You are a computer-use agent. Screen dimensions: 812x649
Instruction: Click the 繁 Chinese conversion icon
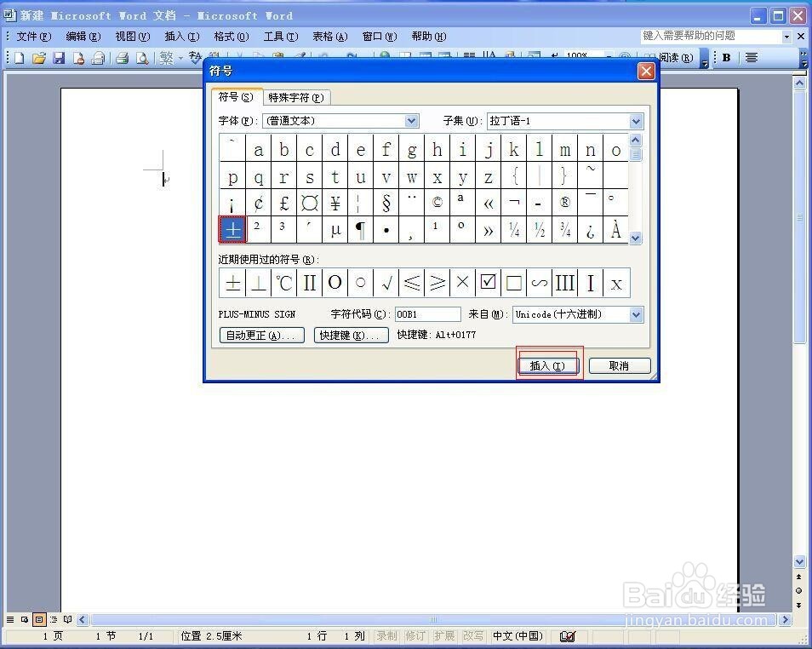[x=166, y=58]
